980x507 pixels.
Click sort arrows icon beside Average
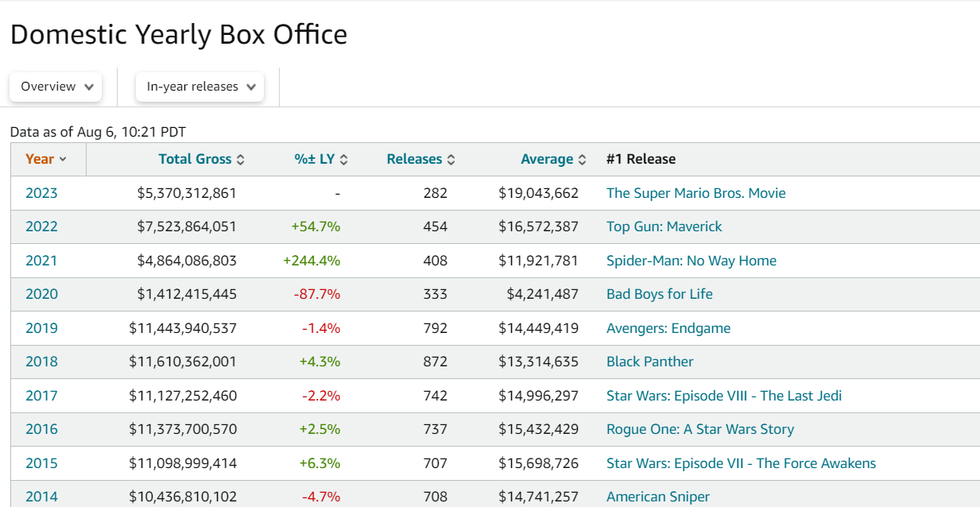(x=582, y=160)
